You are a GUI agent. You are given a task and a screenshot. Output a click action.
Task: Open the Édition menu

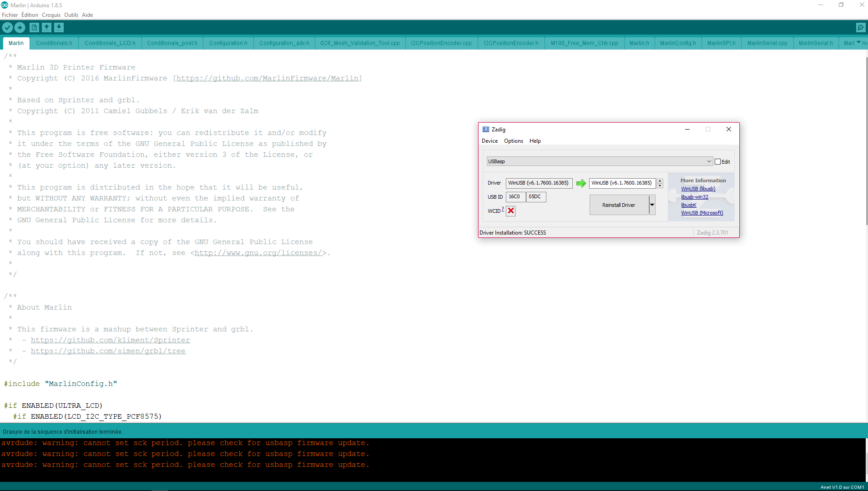(x=30, y=15)
